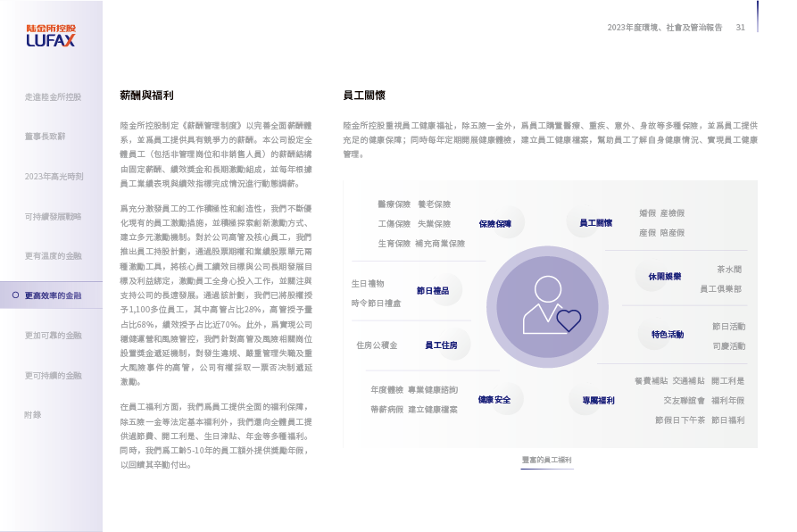Jump to the 更加可靠的金融 section
Image resolution: width=797 pixels, height=532 pixels.
(54, 335)
